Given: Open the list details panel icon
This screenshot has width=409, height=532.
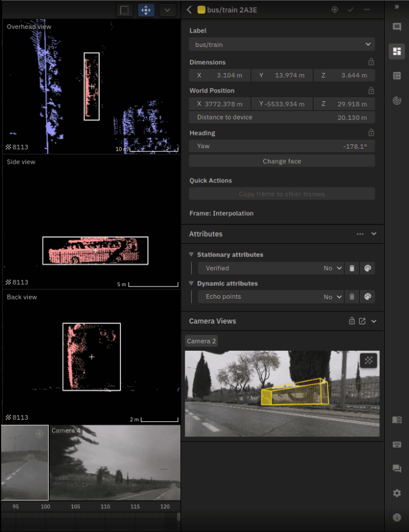Looking at the screenshot, I should (397, 76).
